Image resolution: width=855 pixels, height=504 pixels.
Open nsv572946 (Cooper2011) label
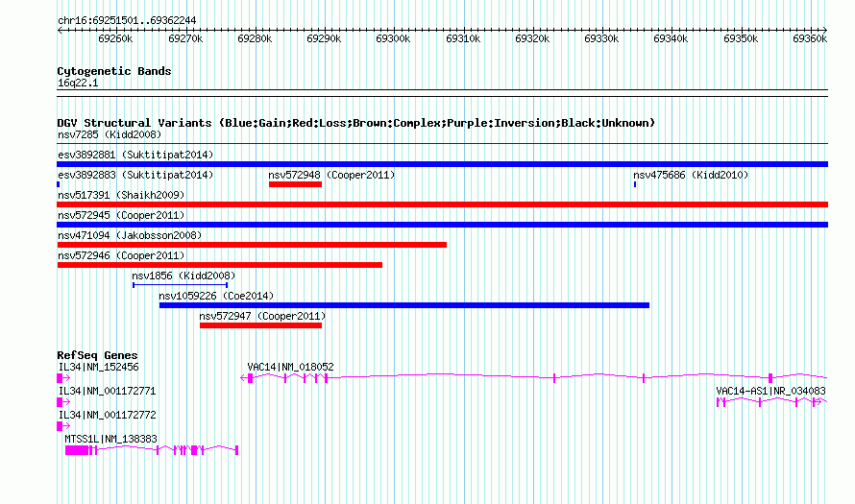click(121, 255)
